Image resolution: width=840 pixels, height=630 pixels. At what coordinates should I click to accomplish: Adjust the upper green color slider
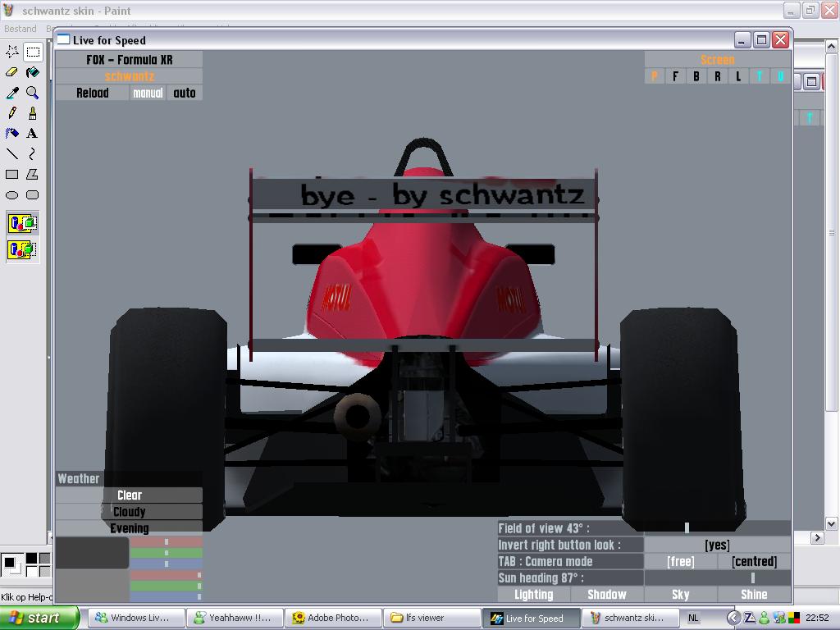click(166, 553)
